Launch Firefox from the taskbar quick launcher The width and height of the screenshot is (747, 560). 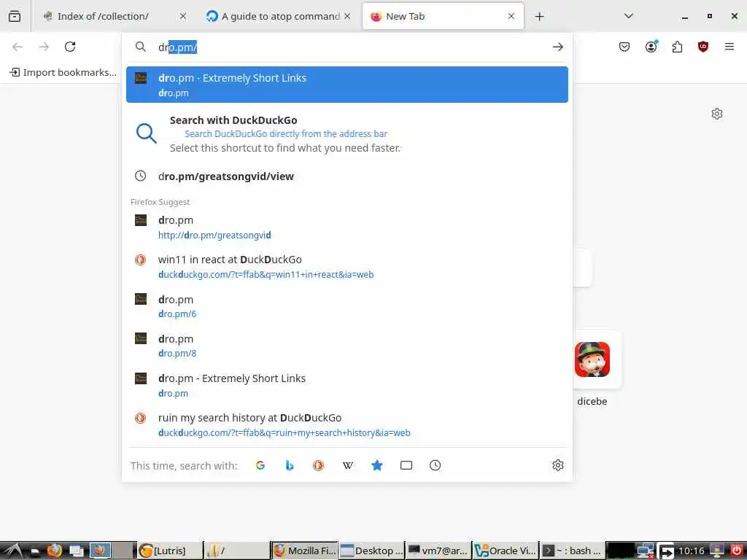tap(54, 551)
